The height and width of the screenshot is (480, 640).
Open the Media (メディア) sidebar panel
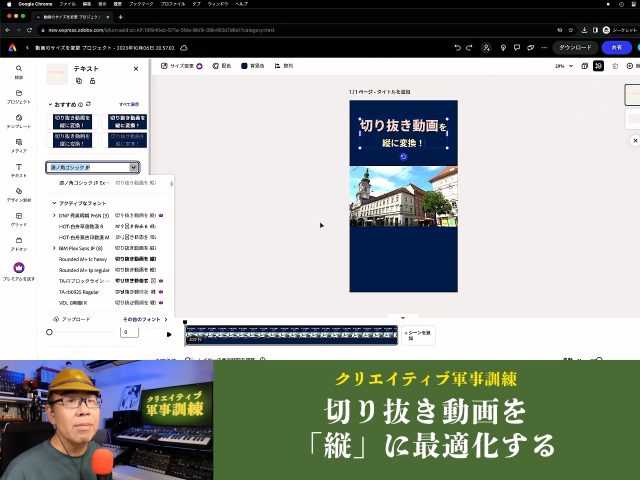[19, 144]
